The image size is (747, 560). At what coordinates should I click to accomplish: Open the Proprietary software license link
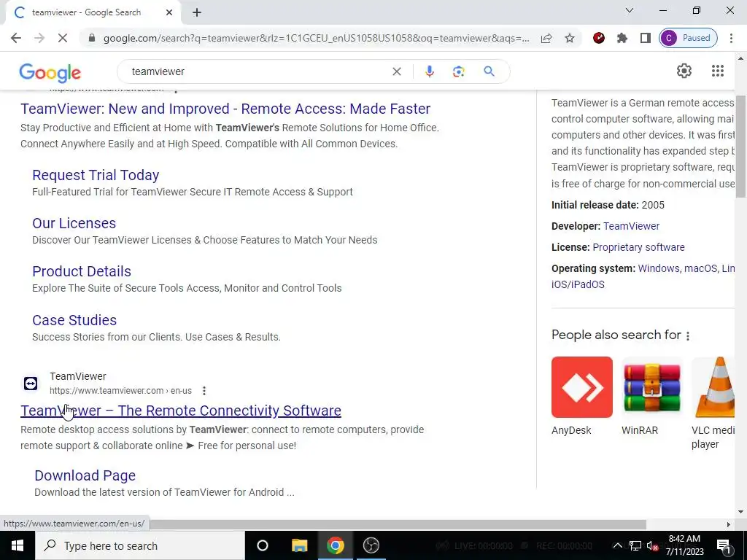tap(638, 247)
